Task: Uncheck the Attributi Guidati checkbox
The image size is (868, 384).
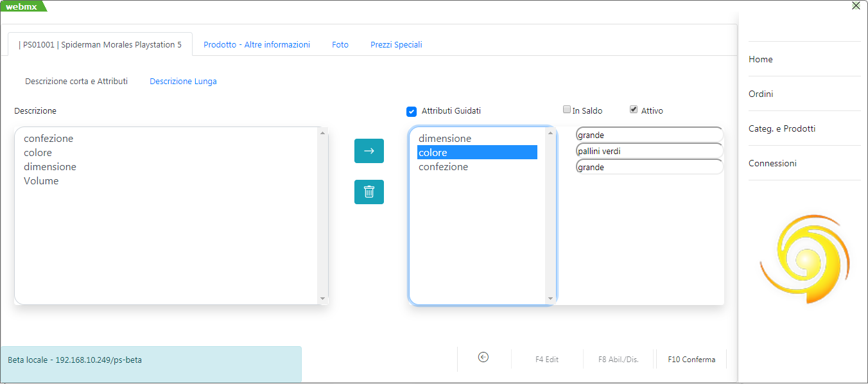Action: [412, 111]
